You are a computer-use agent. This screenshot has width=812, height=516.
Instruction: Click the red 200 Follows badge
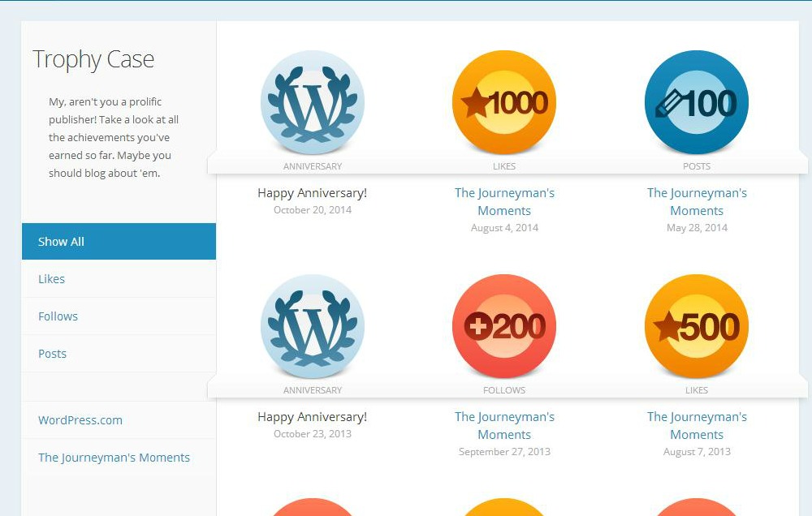504,326
